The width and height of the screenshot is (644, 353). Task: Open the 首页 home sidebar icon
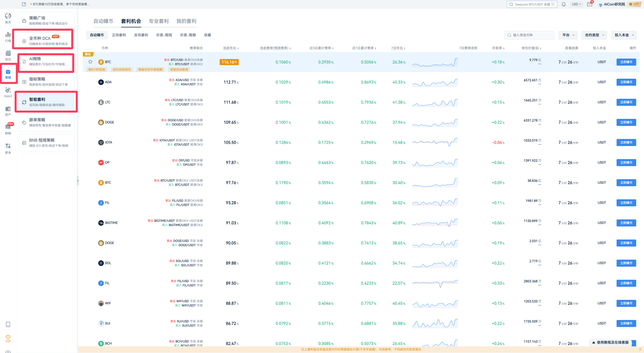click(x=8, y=18)
